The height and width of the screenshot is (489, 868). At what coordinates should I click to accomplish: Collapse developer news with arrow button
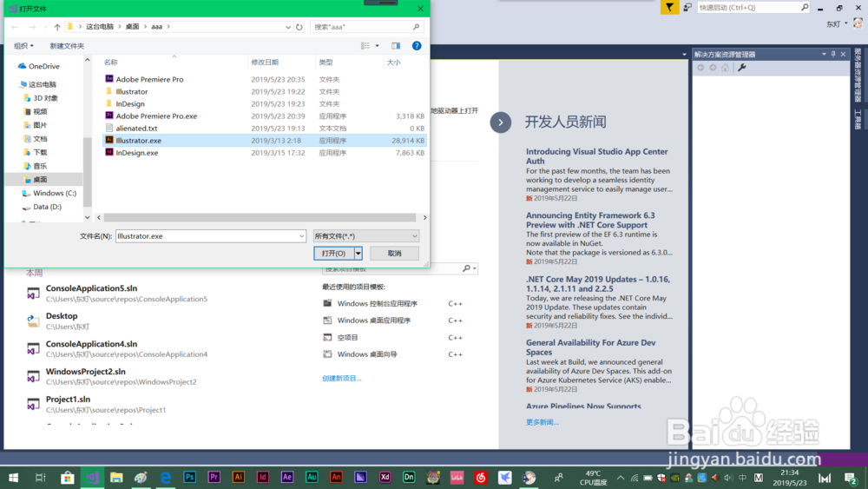pyautogui.click(x=501, y=122)
